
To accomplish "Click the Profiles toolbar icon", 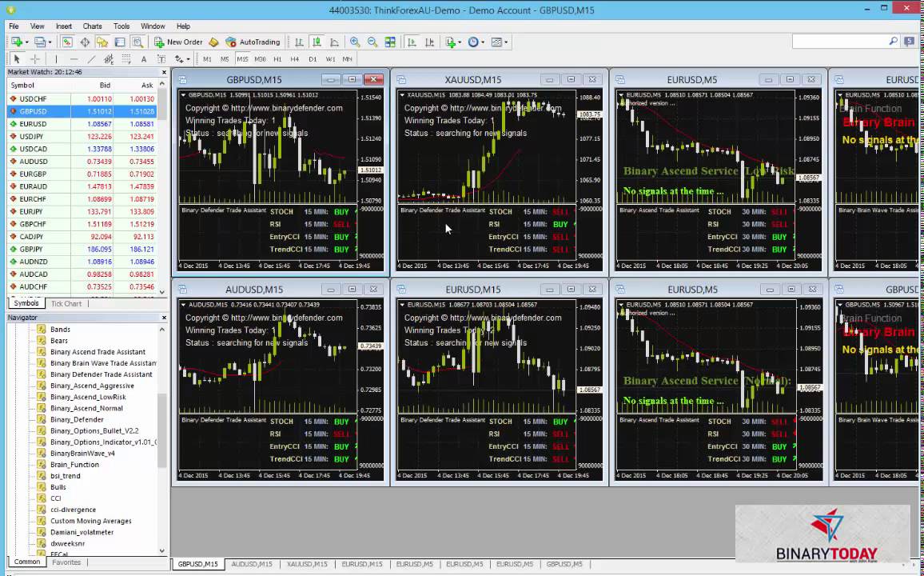I will pyautogui.click(x=39, y=42).
